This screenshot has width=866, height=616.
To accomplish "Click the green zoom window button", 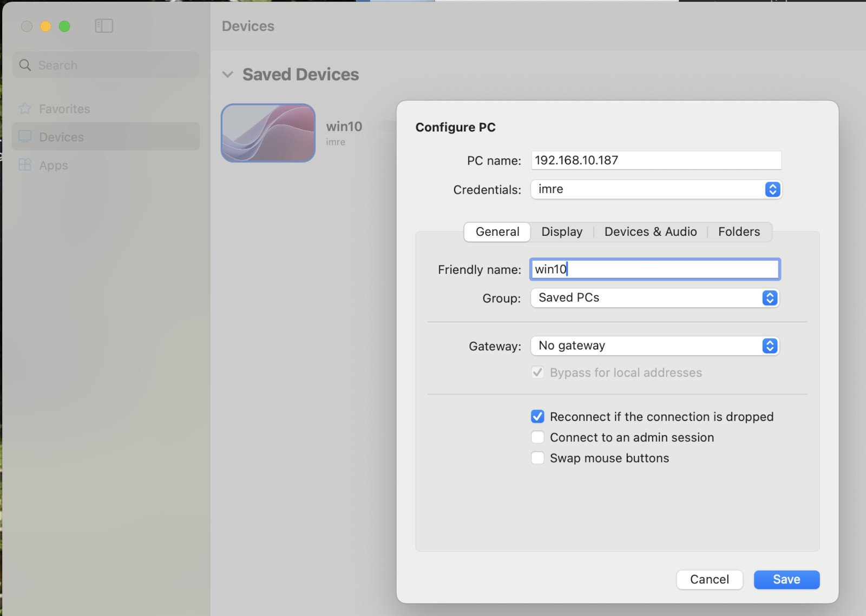I will [64, 27].
